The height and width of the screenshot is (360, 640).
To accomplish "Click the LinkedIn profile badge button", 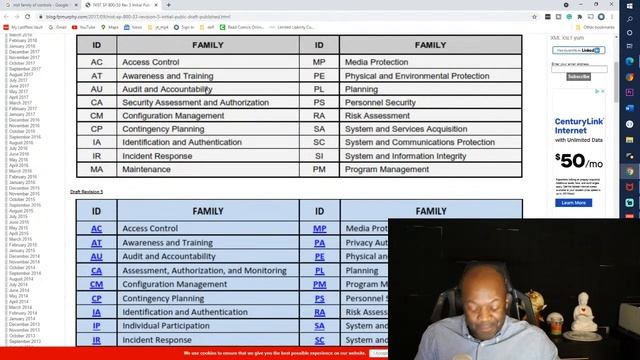I will pyautogui.click(x=578, y=50).
